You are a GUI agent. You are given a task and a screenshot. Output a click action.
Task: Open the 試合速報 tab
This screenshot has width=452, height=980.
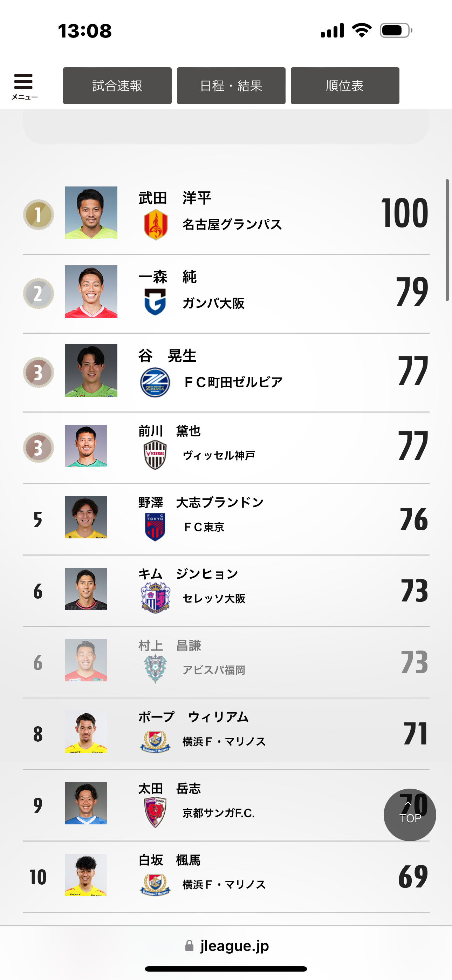point(117,86)
